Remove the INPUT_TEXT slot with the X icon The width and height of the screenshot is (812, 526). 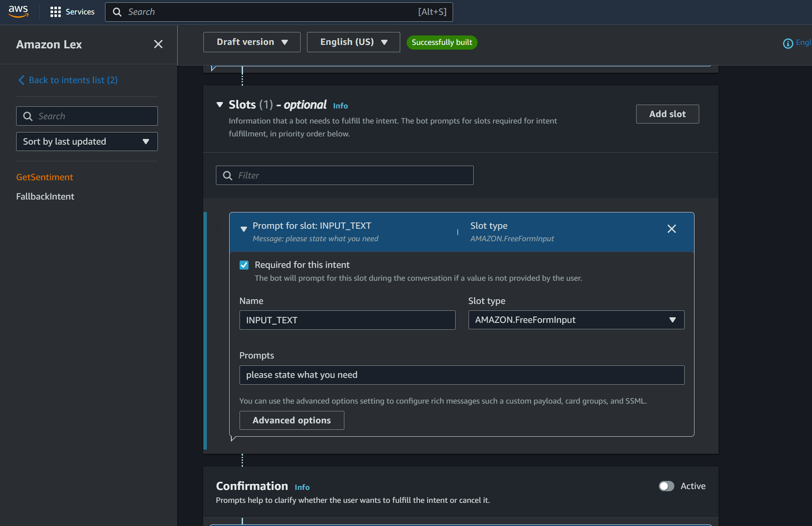pyautogui.click(x=671, y=229)
